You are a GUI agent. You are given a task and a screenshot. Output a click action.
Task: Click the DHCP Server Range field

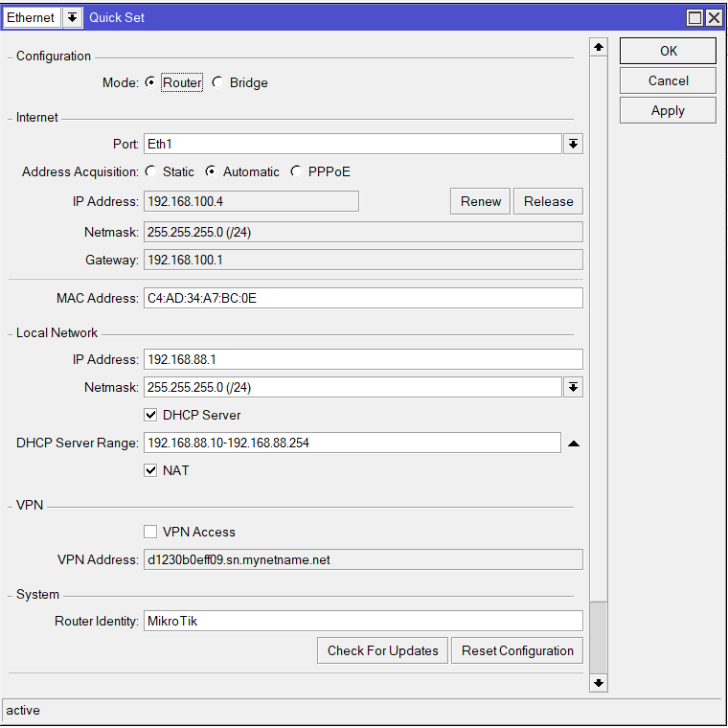point(352,443)
